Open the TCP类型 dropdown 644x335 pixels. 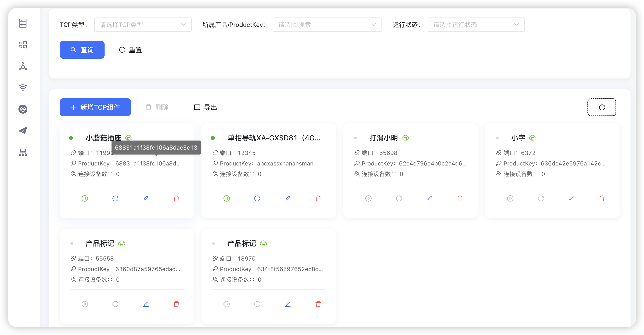(x=143, y=24)
